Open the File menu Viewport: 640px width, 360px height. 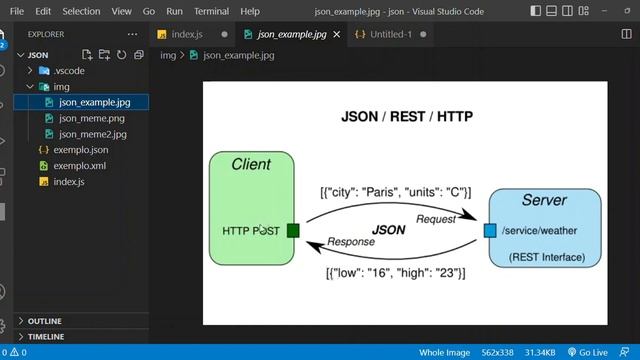(x=17, y=11)
